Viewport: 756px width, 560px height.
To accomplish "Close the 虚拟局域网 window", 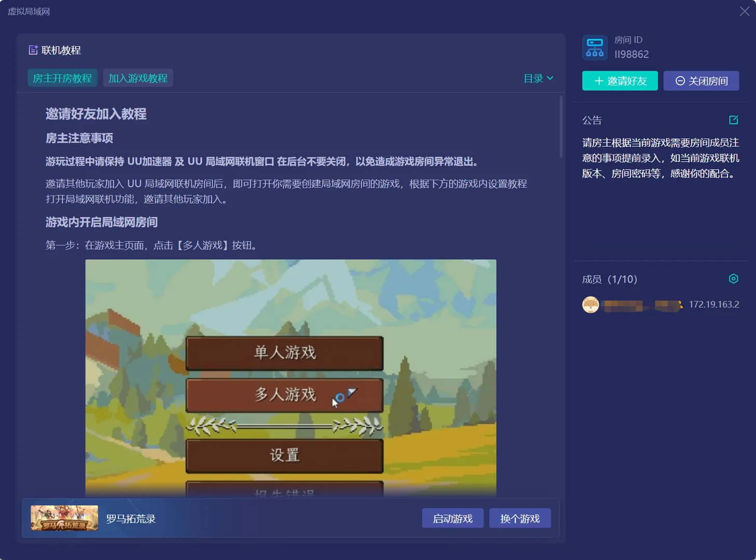I will pyautogui.click(x=745, y=11).
